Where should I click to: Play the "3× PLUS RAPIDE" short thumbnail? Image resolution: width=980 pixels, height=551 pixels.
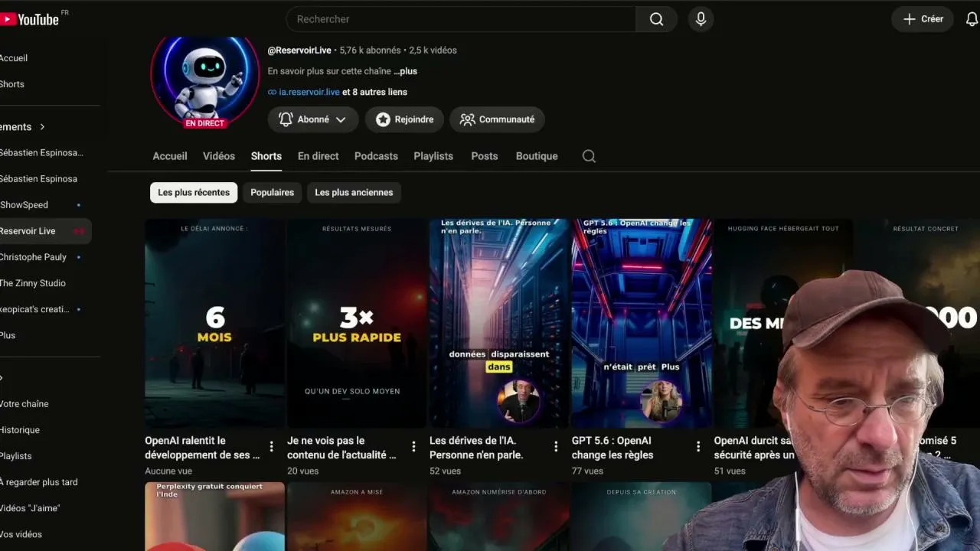click(x=357, y=323)
